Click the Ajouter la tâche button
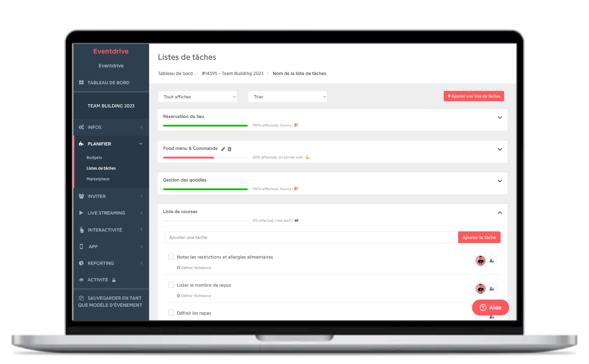 click(x=479, y=237)
